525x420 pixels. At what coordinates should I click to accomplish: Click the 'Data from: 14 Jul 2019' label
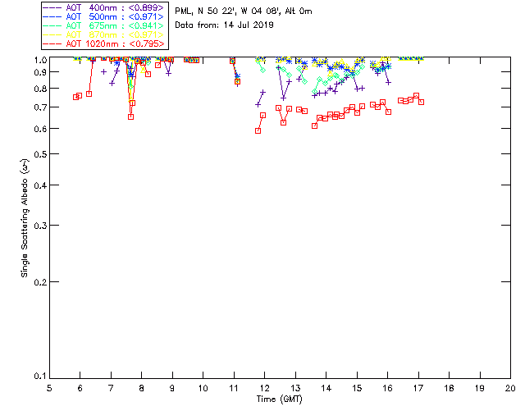click(224, 25)
